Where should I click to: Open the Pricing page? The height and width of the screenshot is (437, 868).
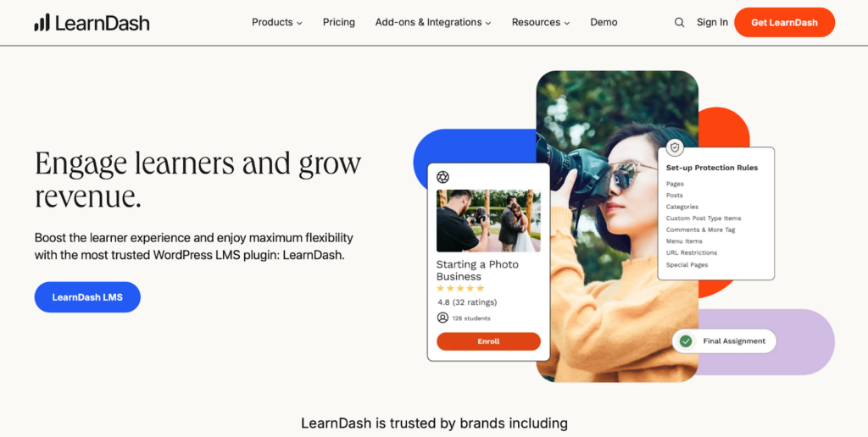click(339, 23)
